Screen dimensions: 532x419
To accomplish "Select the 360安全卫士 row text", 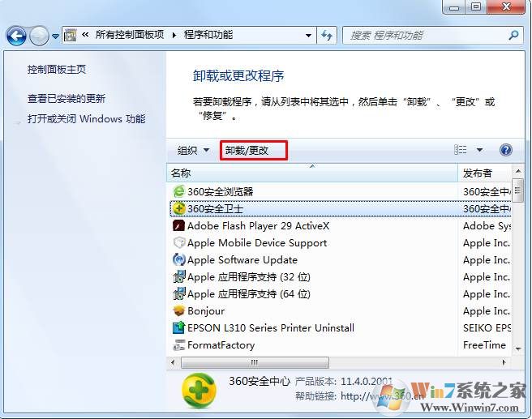I will [x=216, y=209].
